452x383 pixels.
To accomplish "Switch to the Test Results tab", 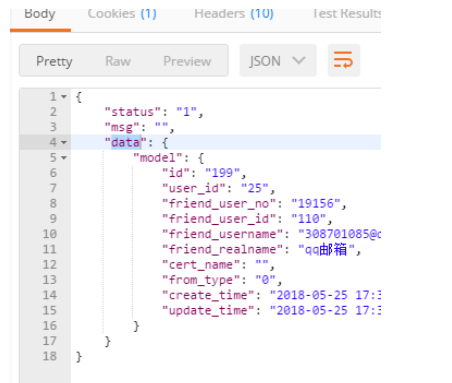I will click(x=347, y=14).
